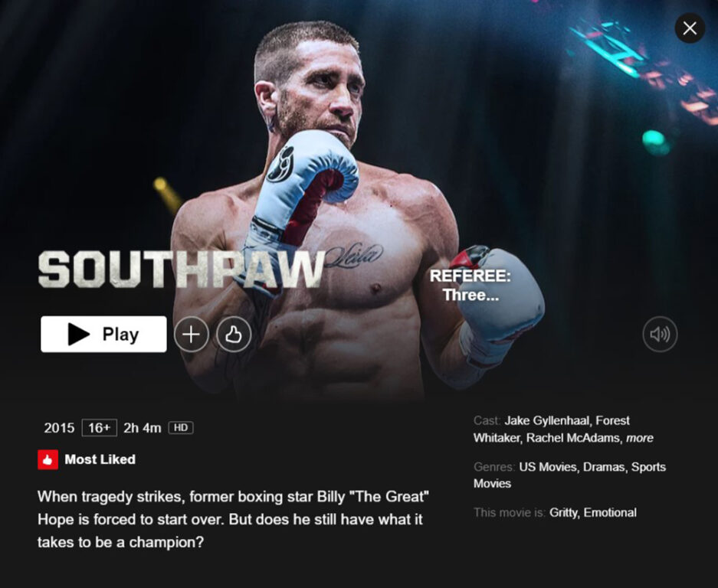The height and width of the screenshot is (588, 718).
Task: Click the SOUTHPAW title logo
Action: pyautogui.click(x=182, y=270)
